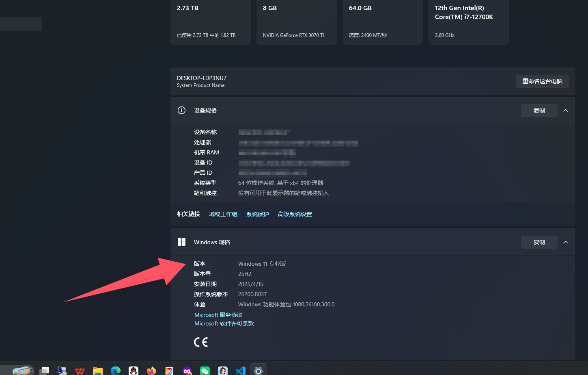Click the 2.73 TB storage card
588x375 pixels.
211,22
